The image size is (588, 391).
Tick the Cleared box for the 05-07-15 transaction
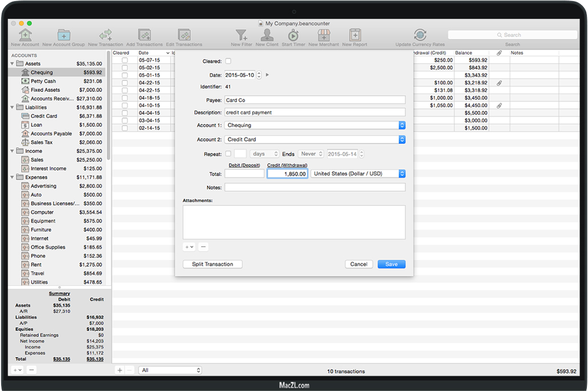(x=125, y=60)
